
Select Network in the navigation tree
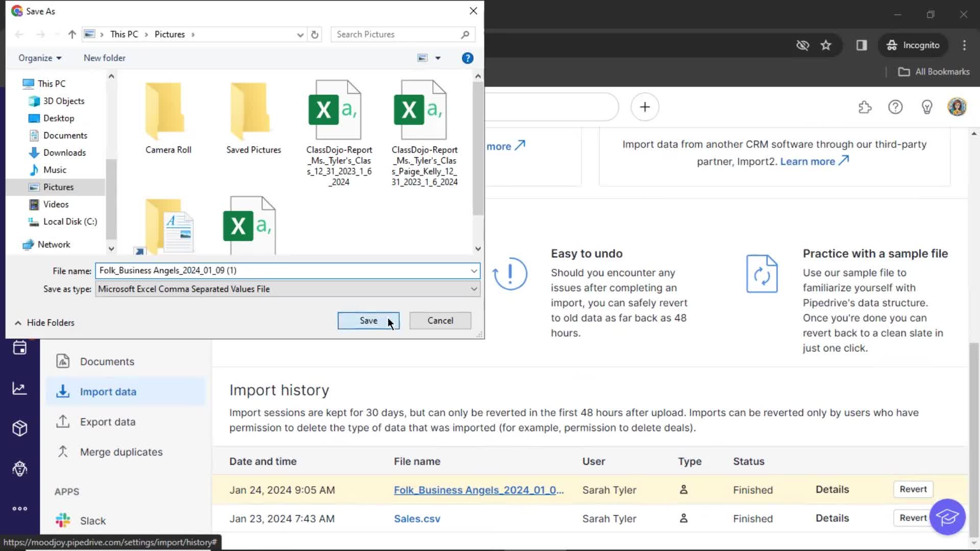54,244
